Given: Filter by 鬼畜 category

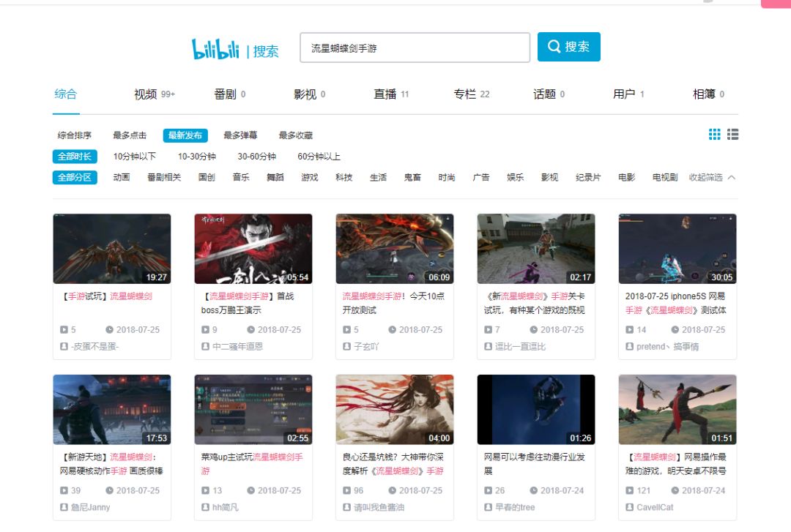Looking at the screenshot, I should click(412, 178).
